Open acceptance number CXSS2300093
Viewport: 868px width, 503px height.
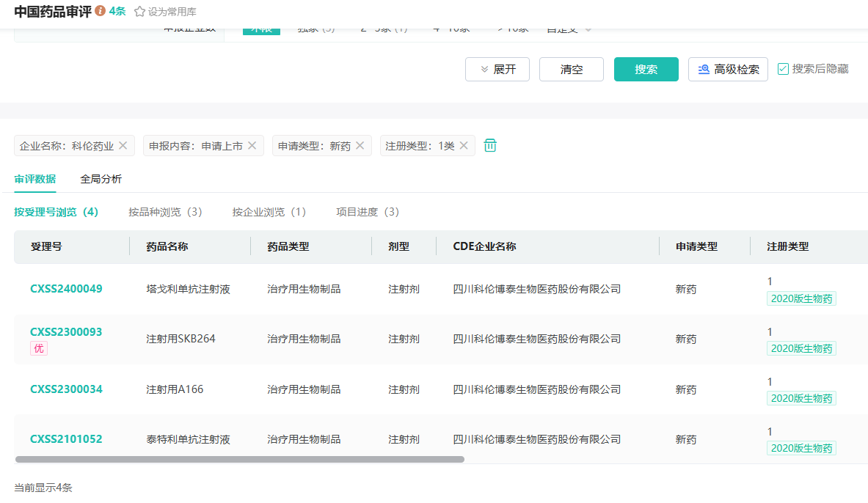66,332
